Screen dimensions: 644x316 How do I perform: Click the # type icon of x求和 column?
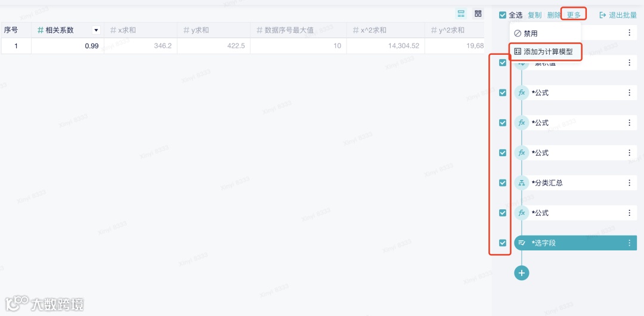113,30
